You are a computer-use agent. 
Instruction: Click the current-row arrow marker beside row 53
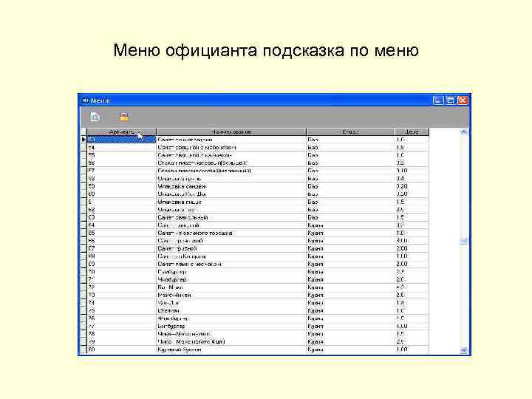pyautogui.click(x=83, y=140)
